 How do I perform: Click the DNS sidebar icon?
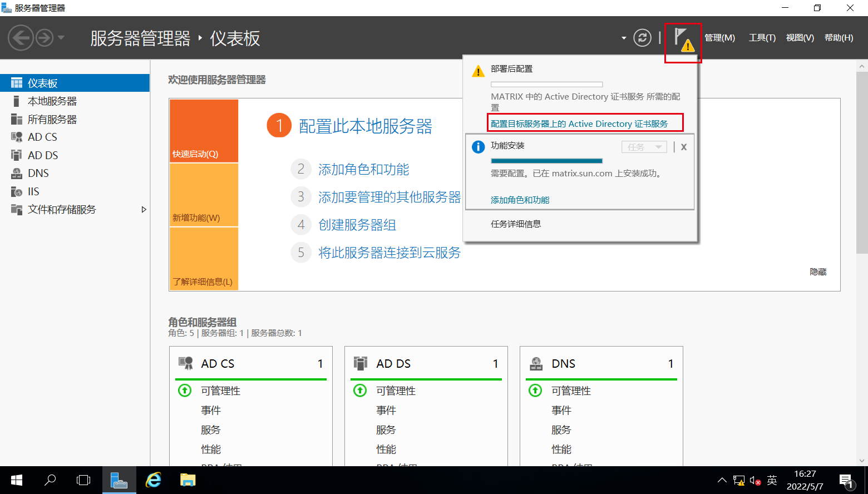[17, 173]
